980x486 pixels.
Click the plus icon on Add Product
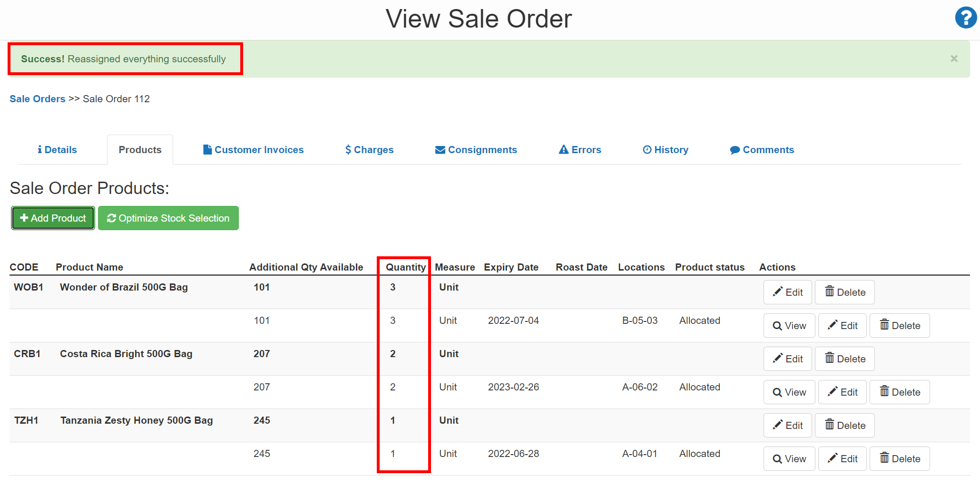[24, 218]
